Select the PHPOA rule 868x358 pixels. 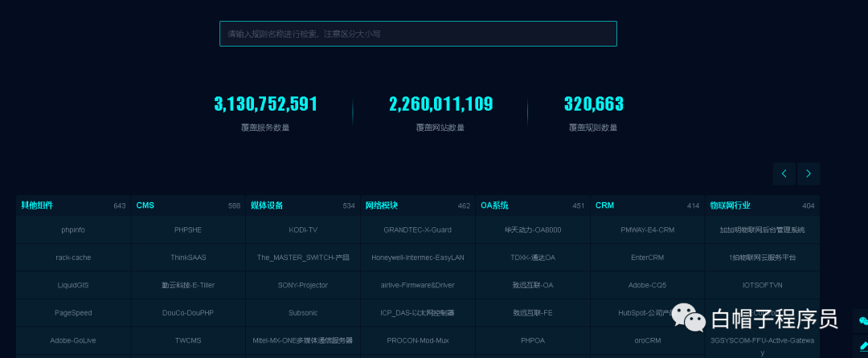(533, 340)
